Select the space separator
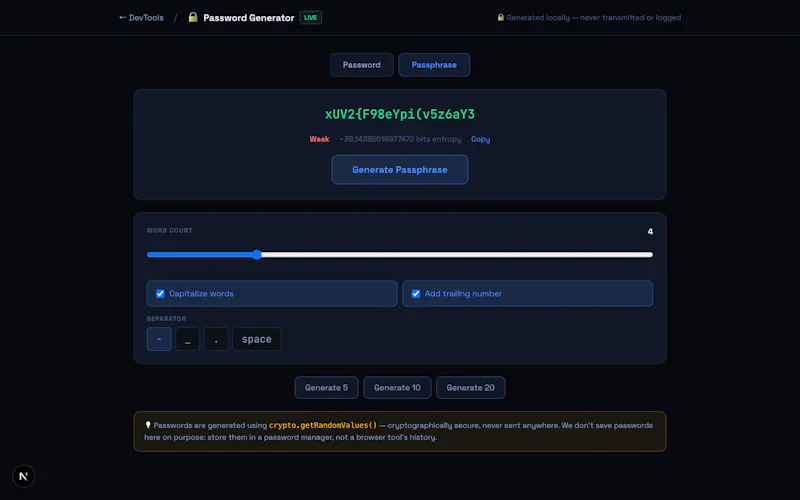The height and width of the screenshot is (500, 800). point(257,339)
